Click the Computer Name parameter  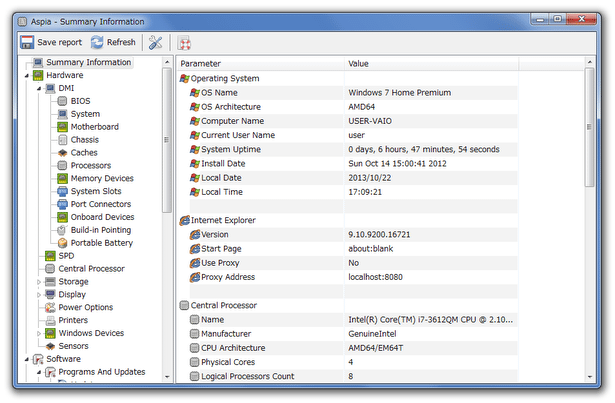click(233, 121)
